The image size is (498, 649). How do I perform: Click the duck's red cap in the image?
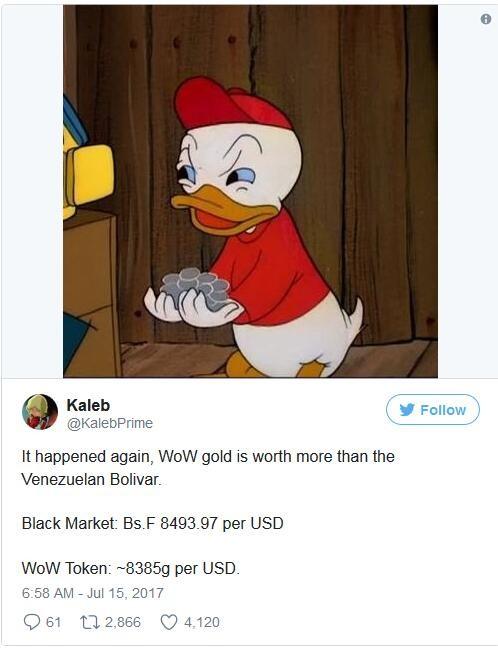(x=232, y=103)
